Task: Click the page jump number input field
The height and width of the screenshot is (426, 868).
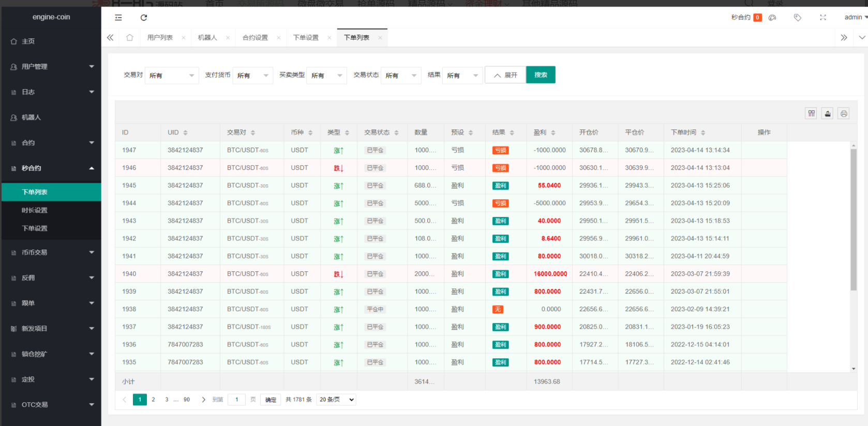Action: 236,400
